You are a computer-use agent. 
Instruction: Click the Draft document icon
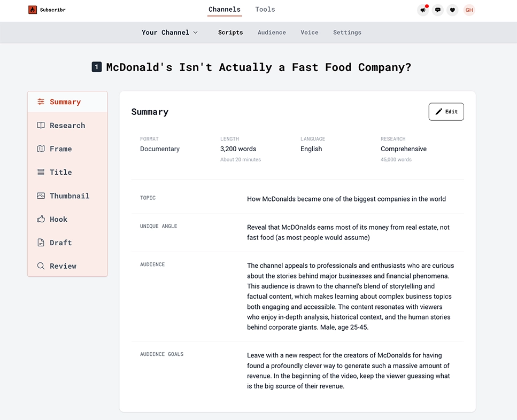[x=41, y=243]
